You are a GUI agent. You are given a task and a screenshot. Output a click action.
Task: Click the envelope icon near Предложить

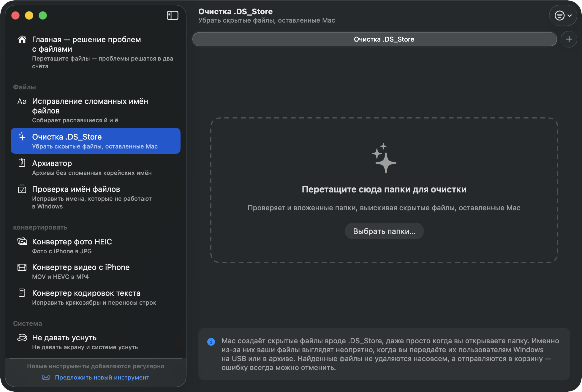(x=46, y=377)
